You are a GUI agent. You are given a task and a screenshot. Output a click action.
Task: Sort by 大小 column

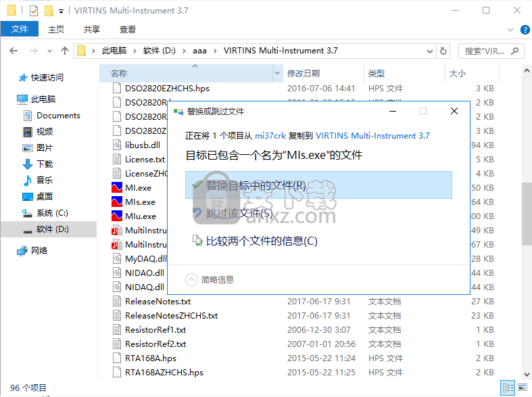click(458, 73)
